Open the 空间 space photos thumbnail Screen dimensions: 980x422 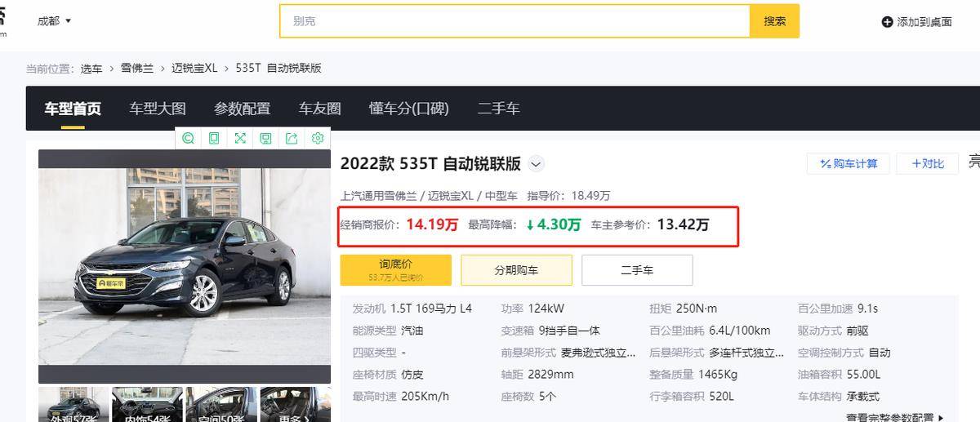[221, 404]
